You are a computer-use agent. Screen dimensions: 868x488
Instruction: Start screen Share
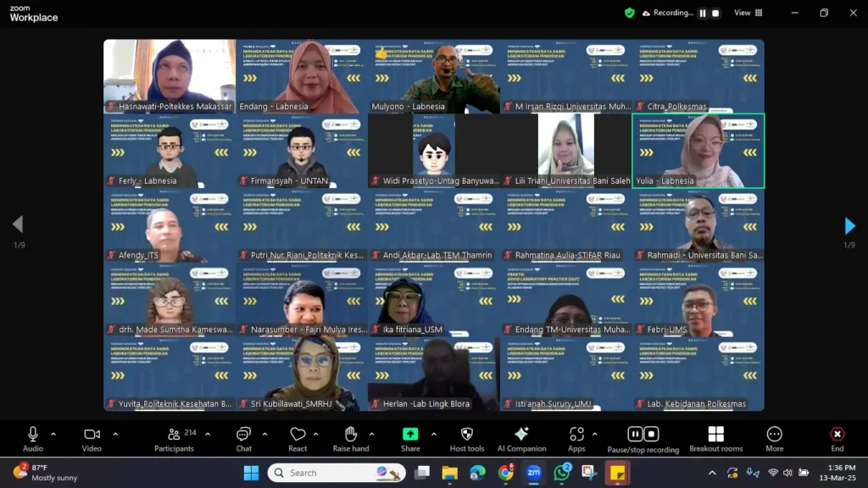point(410,437)
